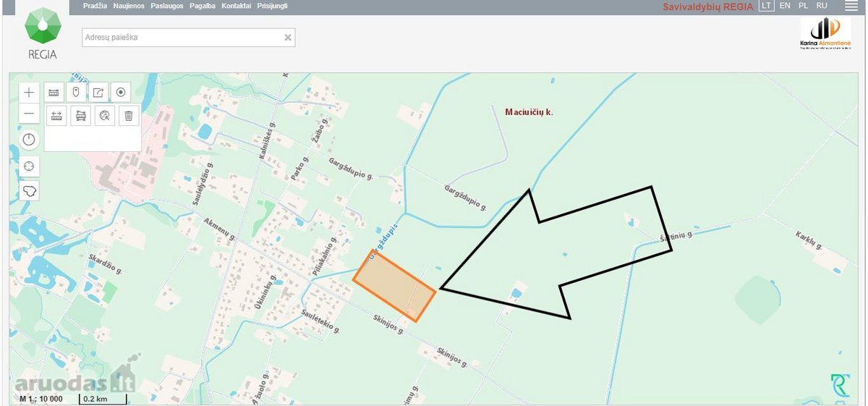
Task: Click the Karklų g. street label
Action: pos(809,240)
